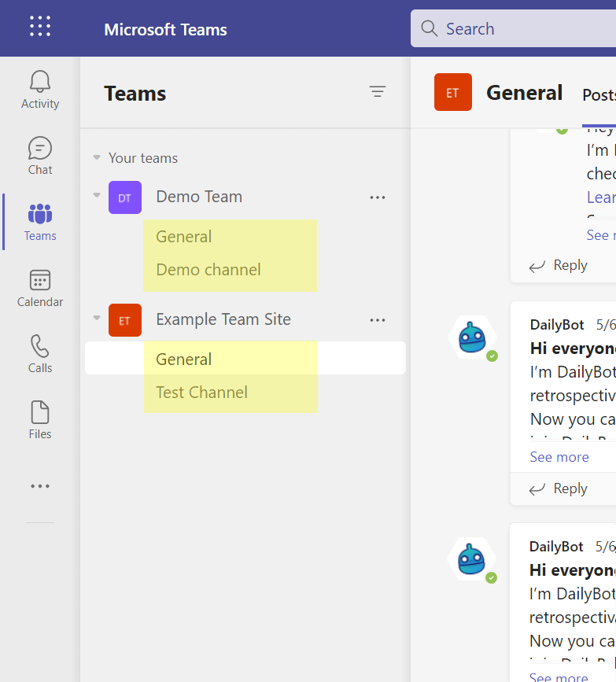Click the red ET avatar in team list
616x682 pixels.
point(125,320)
